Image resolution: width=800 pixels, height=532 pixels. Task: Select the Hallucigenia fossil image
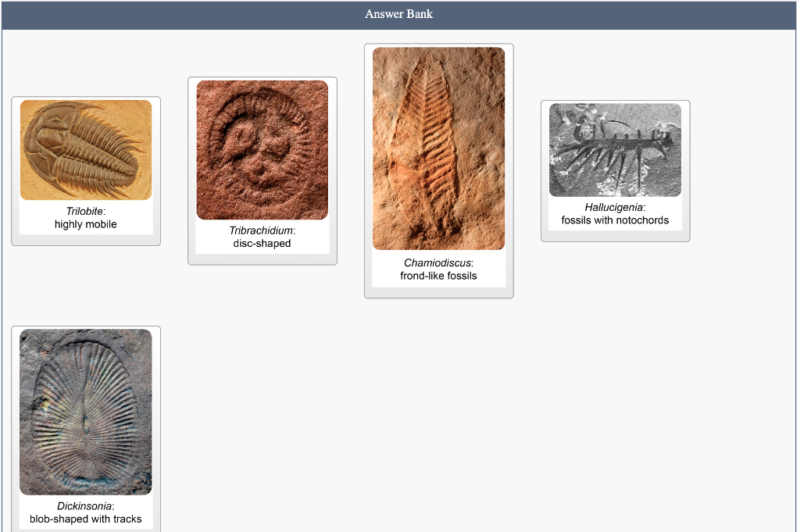coord(616,150)
